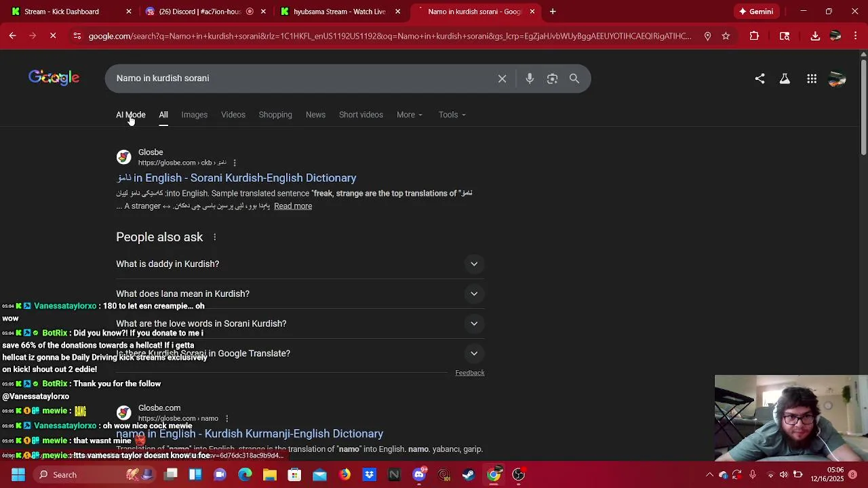Open Firefox from the taskbar
868x488 pixels.
[344, 474]
